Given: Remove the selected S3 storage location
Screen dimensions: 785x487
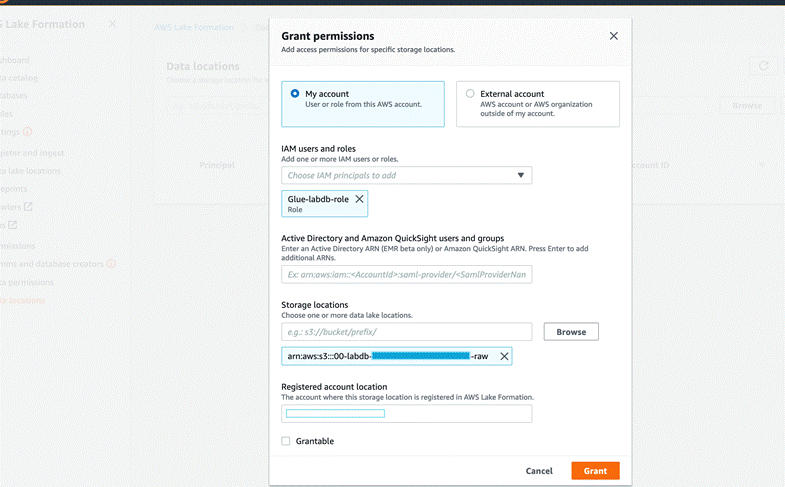Looking at the screenshot, I should tap(504, 356).
